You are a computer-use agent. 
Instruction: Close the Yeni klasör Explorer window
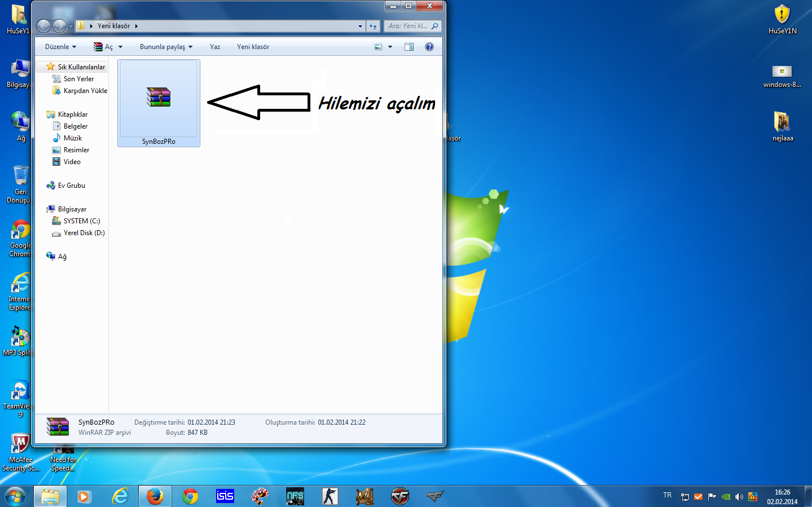[x=430, y=6]
